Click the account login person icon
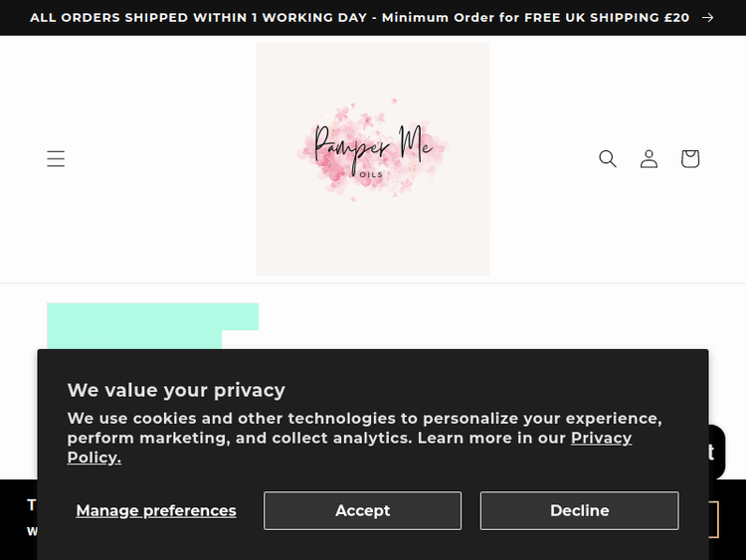The height and width of the screenshot is (560, 746). pyautogui.click(x=649, y=159)
